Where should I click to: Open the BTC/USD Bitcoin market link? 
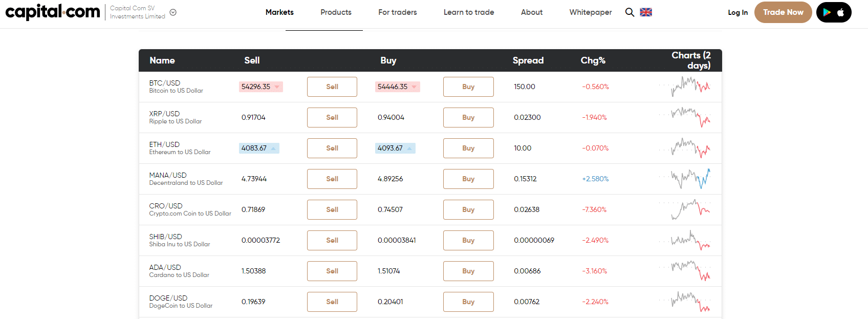point(176,87)
